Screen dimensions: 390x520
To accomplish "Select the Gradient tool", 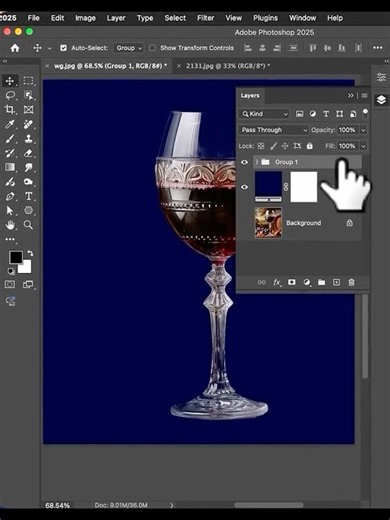I will coord(10,167).
